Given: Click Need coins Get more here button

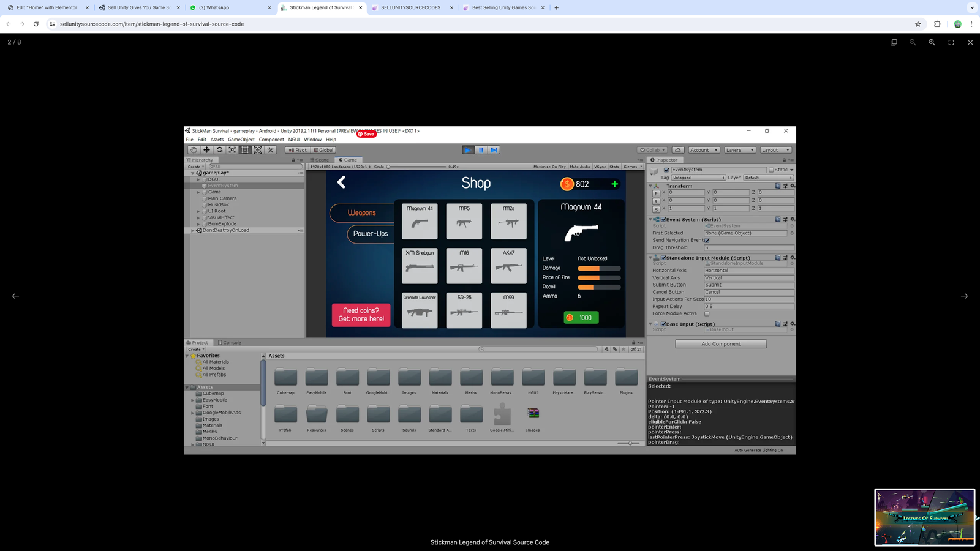Looking at the screenshot, I should [361, 315].
